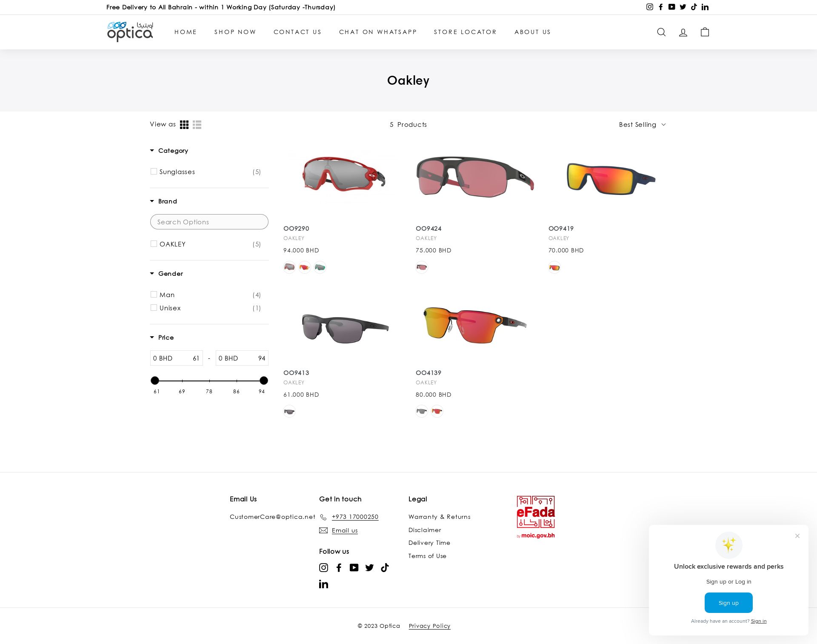Collapse the Brand filter section
817x644 pixels.
[x=163, y=201]
